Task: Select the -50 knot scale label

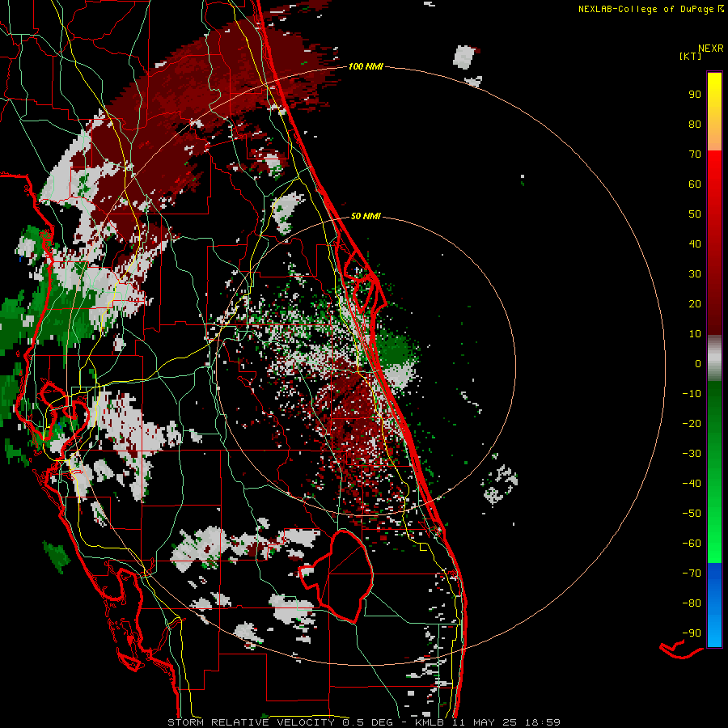Action: click(x=692, y=514)
